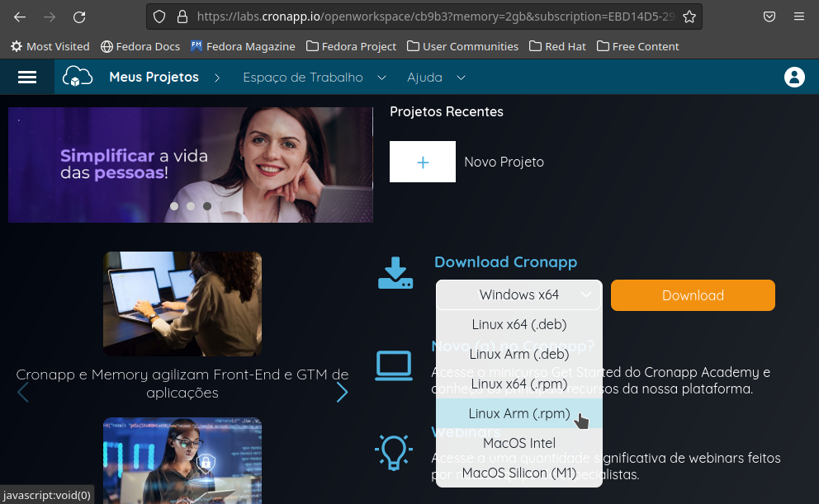Open the security hologram news thumbnail

pos(182,461)
